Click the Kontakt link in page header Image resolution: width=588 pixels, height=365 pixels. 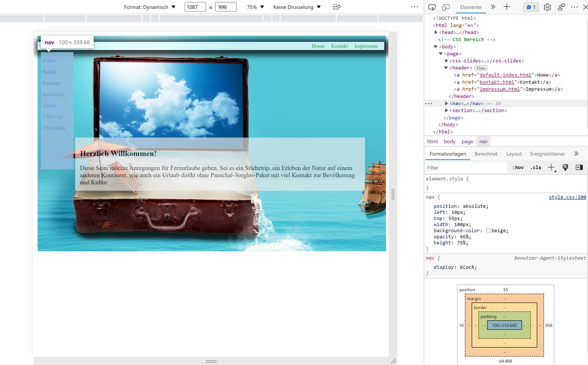tap(339, 46)
